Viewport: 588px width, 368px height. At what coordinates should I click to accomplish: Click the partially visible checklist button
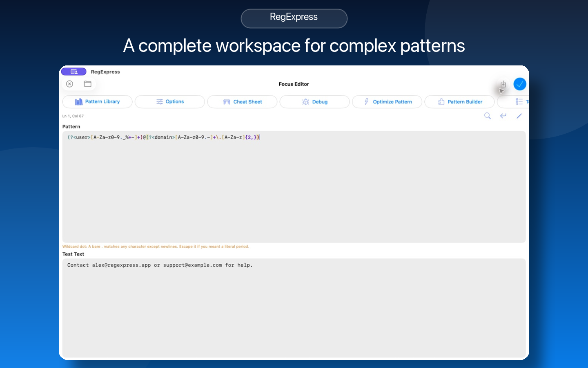(x=514, y=102)
